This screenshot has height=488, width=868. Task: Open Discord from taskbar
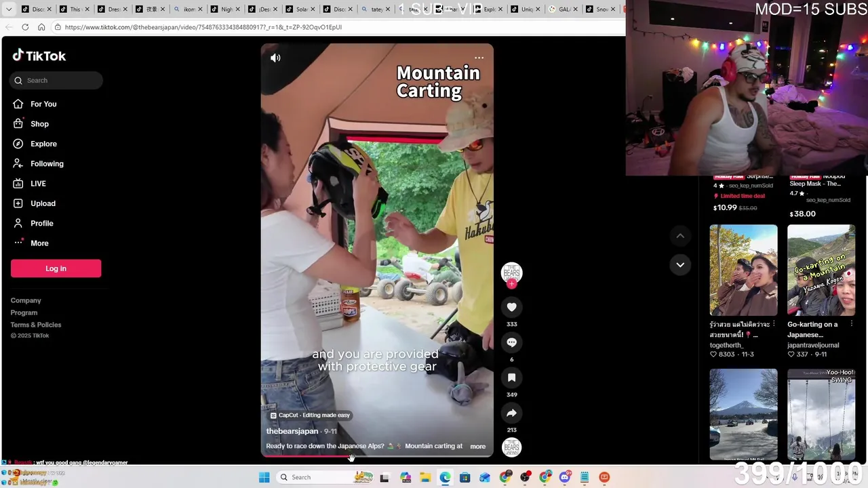click(565, 477)
